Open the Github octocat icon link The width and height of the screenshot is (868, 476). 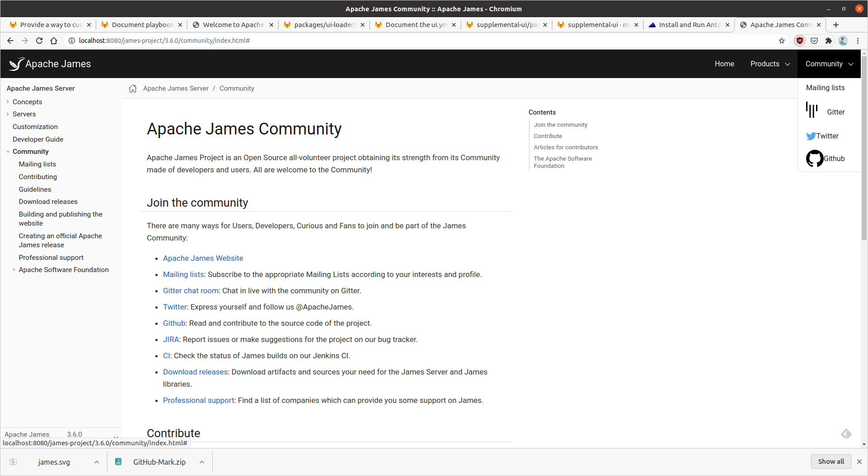click(815, 158)
